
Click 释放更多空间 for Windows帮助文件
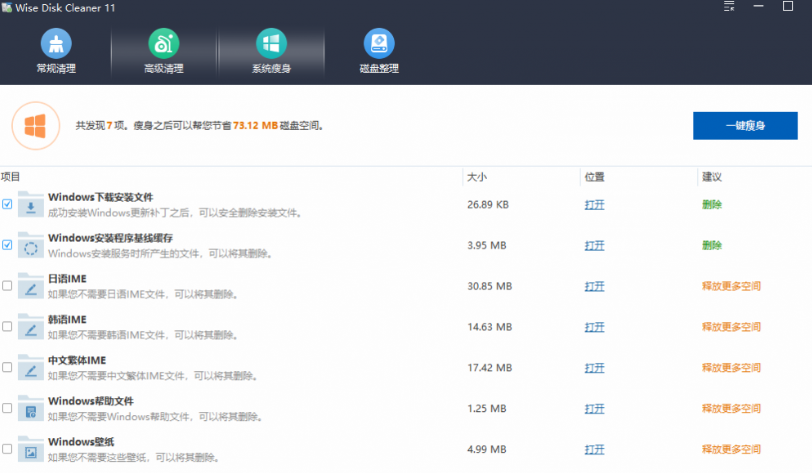[731, 409]
